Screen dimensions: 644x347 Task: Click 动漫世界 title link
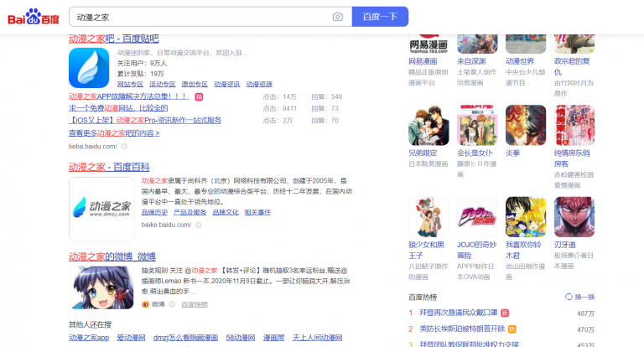(520, 61)
